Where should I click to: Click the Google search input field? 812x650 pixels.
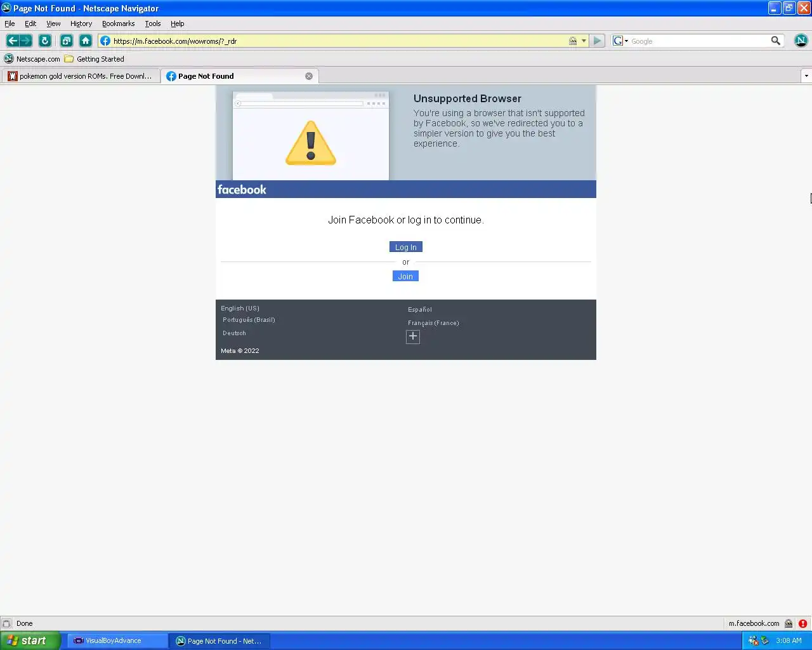coord(699,41)
